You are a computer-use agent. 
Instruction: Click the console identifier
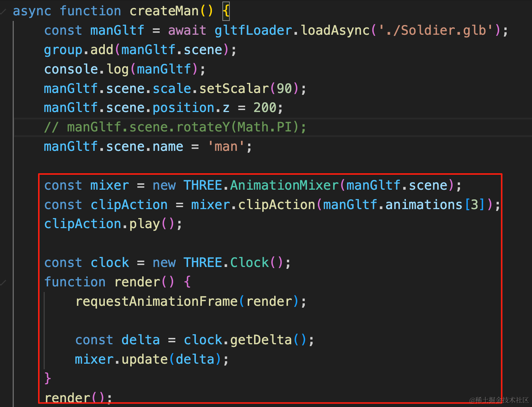pyautogui.click(x=71, y=69)
